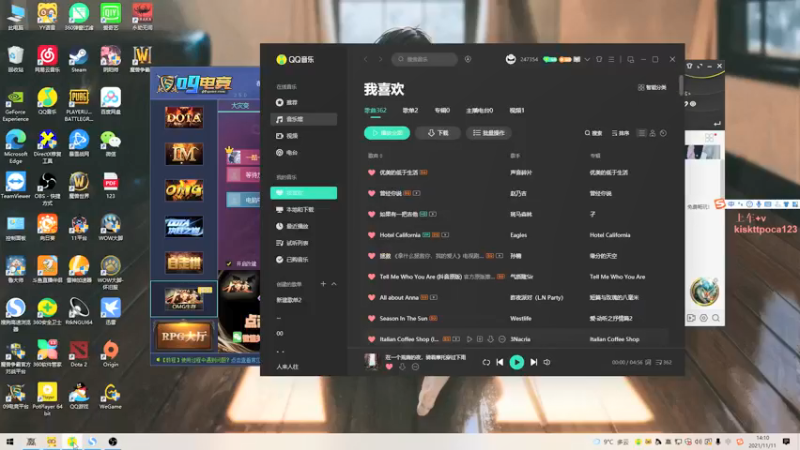Go forward with QQ Music's right arrow
Screen dimensions: 800x450
pos(380,59)
